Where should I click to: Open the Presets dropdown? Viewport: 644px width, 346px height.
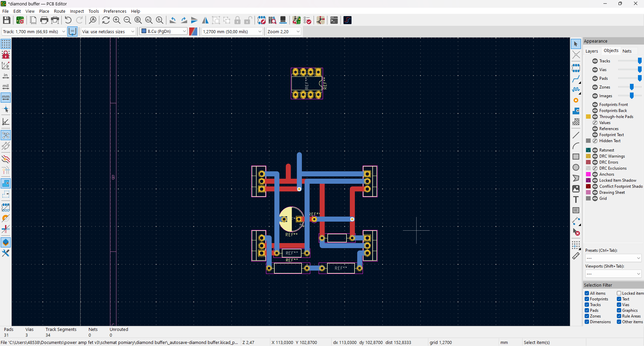613,258
